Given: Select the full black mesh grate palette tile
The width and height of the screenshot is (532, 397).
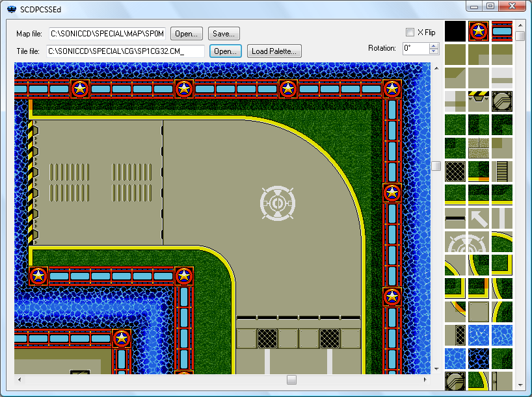Looking at the screenshot, I should click(455, 172).
